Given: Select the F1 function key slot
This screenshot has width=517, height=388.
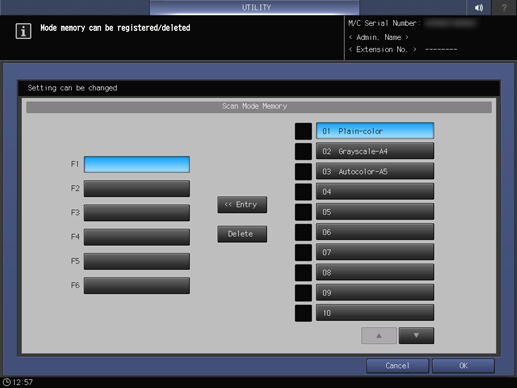Looking at the screenshot, I should (137, 164).
